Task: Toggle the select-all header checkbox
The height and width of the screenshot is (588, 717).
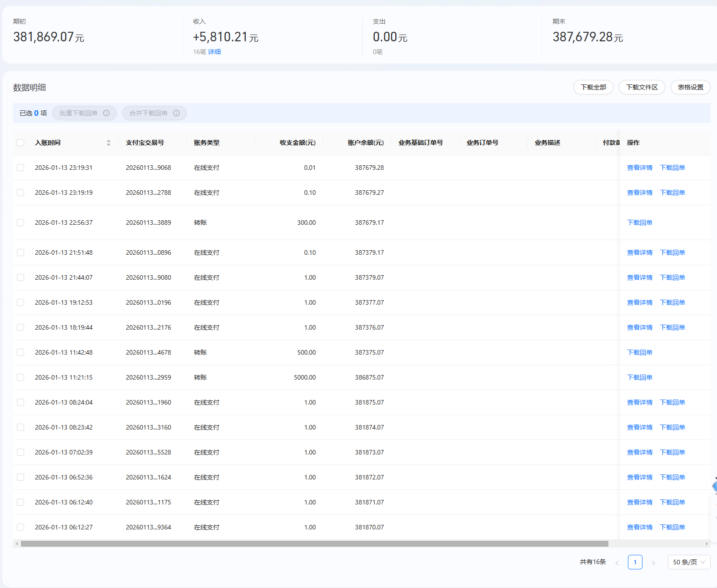Action: coord(20,143)
